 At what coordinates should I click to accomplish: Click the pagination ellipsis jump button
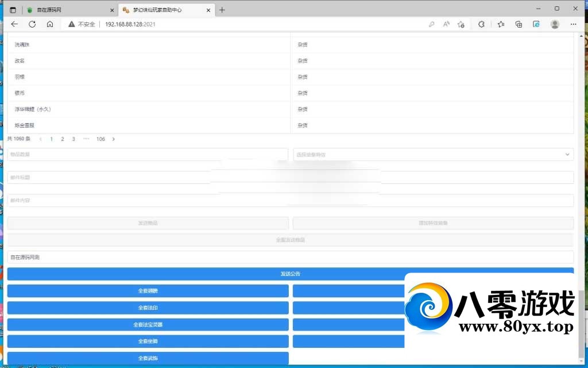[86, 139]
